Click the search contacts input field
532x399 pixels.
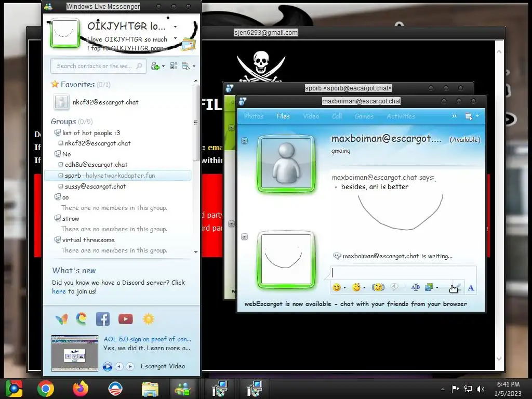coord(98,66)
